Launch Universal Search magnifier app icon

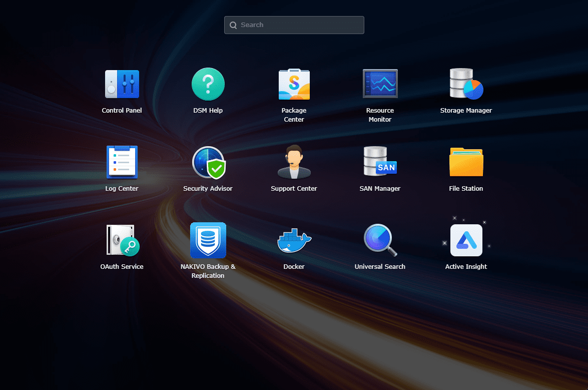point(380,240)
